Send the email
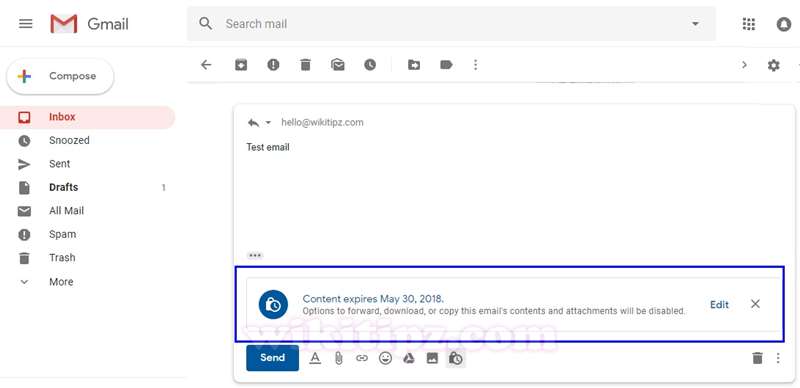Screen dimensions: 800x388 (272, 358)
